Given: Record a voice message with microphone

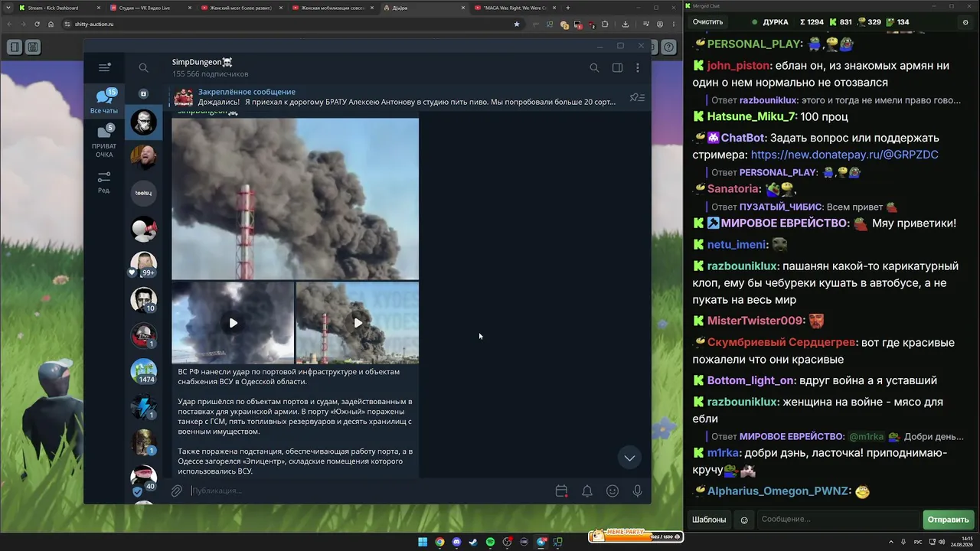Looking at the screenshot, I should click(637, 491).
